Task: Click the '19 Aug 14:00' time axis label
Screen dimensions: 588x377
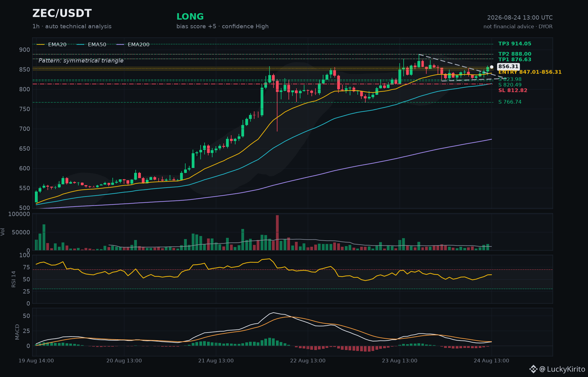Action: point(36,361)
